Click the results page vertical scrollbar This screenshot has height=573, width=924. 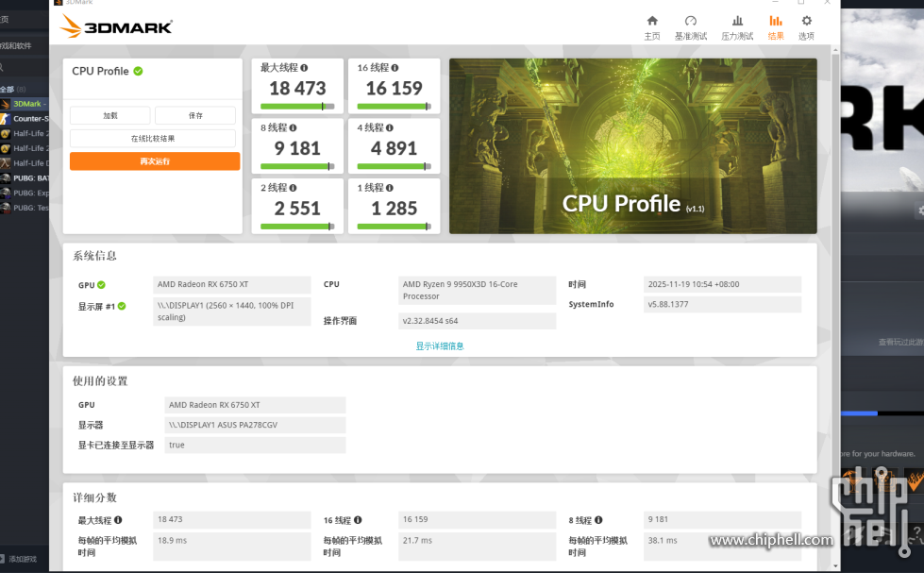click(x=835, y=307)
